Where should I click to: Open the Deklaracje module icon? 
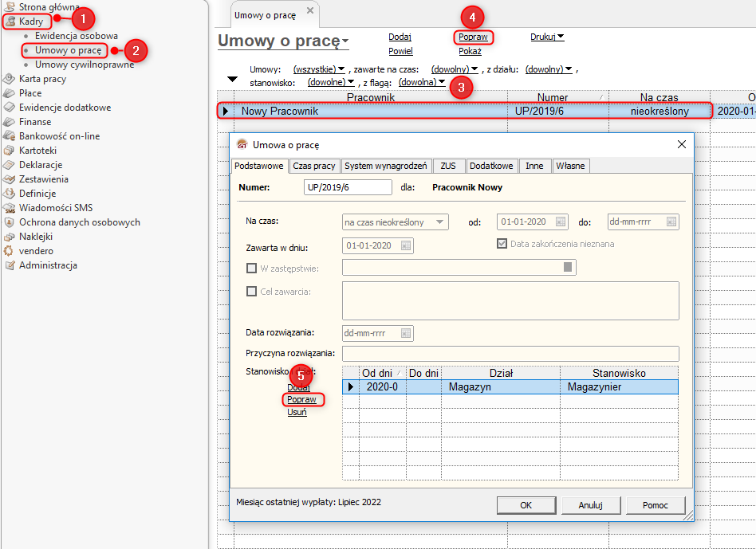[x=10, y=165]
